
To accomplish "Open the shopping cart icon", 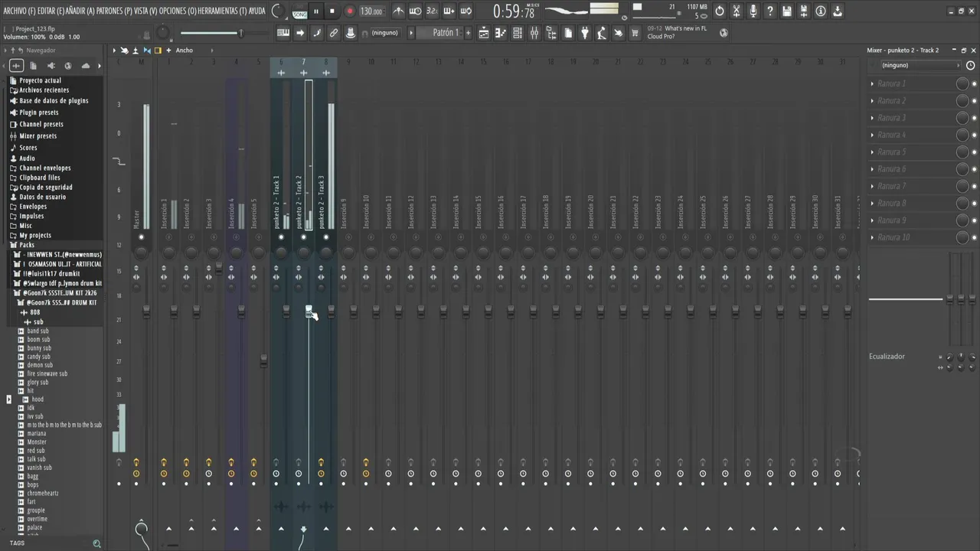I will pyautogui.click(x=635, y=33).
